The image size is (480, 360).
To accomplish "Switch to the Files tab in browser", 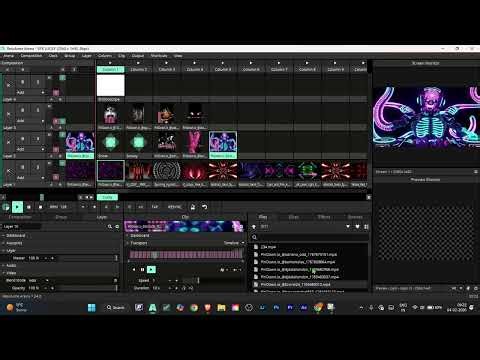I will 263,217.
